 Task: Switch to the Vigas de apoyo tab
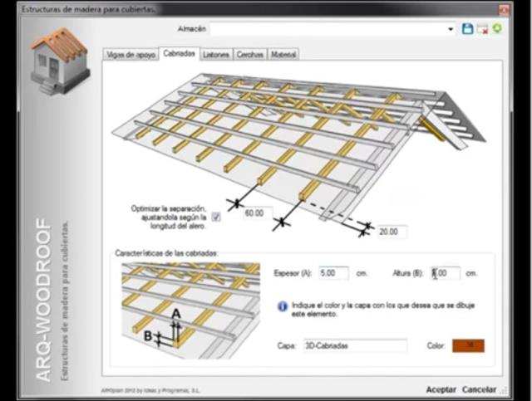click(131, 54)
